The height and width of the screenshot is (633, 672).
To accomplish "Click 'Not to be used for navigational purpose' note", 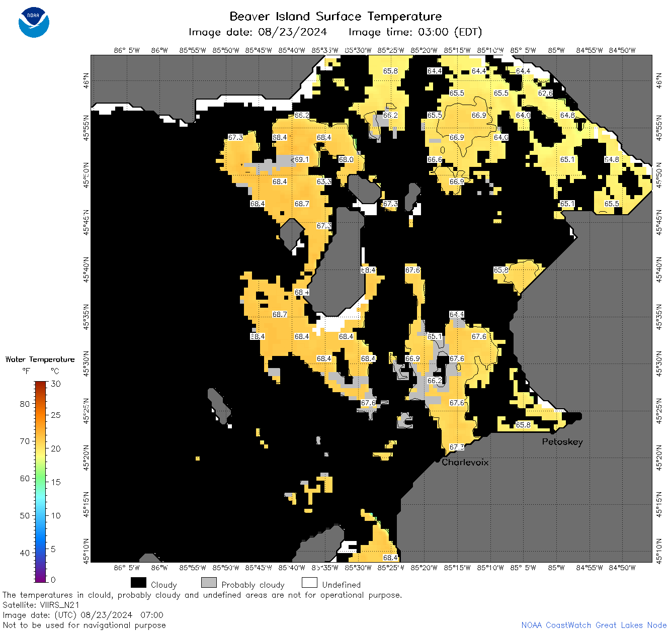I will [84, 625].
